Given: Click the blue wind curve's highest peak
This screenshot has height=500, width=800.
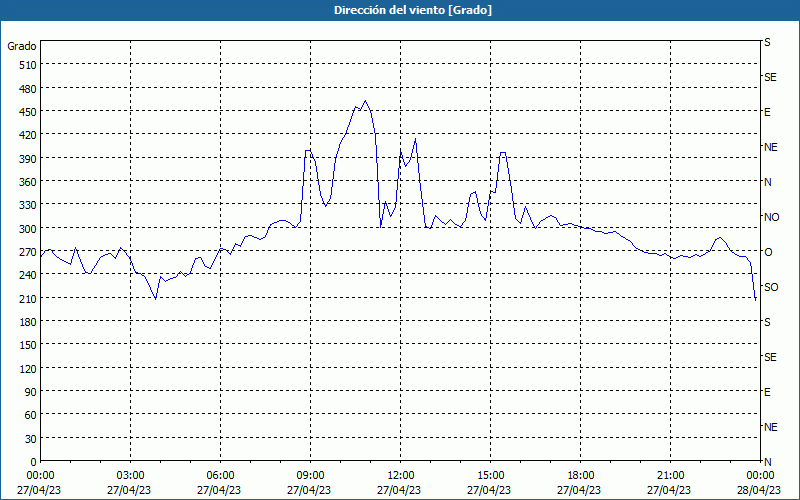Looking at the screenshot, I should point(365,101).
